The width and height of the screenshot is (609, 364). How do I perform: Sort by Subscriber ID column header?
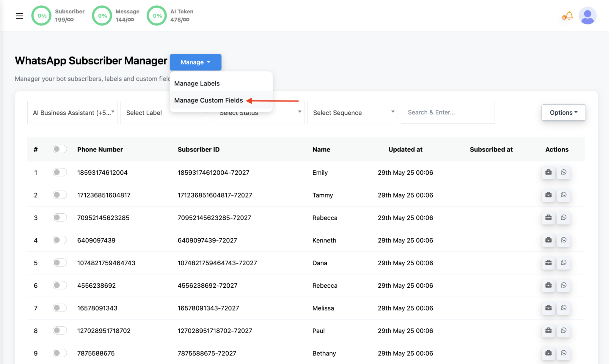(x=199, y=149)
